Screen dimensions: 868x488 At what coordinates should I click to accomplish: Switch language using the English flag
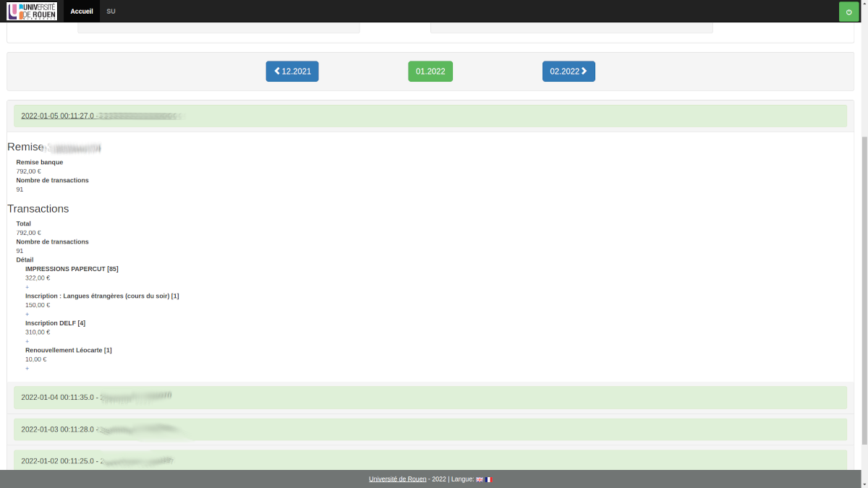click(480, 479)
